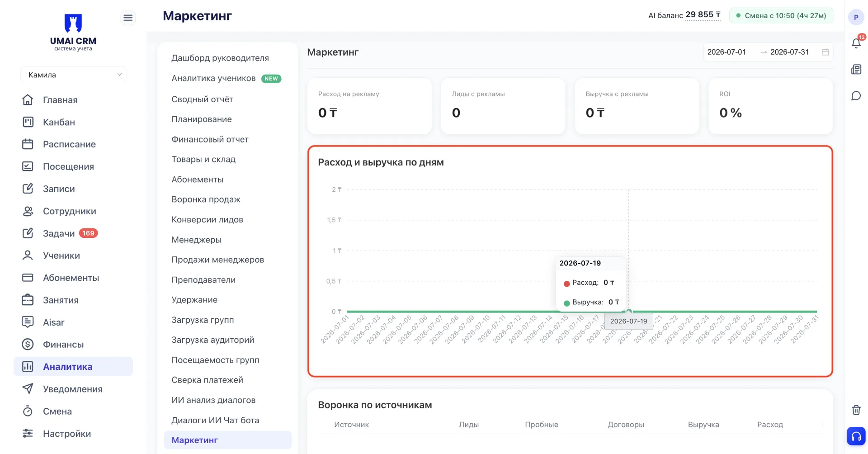The image size is (868, 454).
Task: Open Воронка продаж analytics report
Action: pos(206,199)
